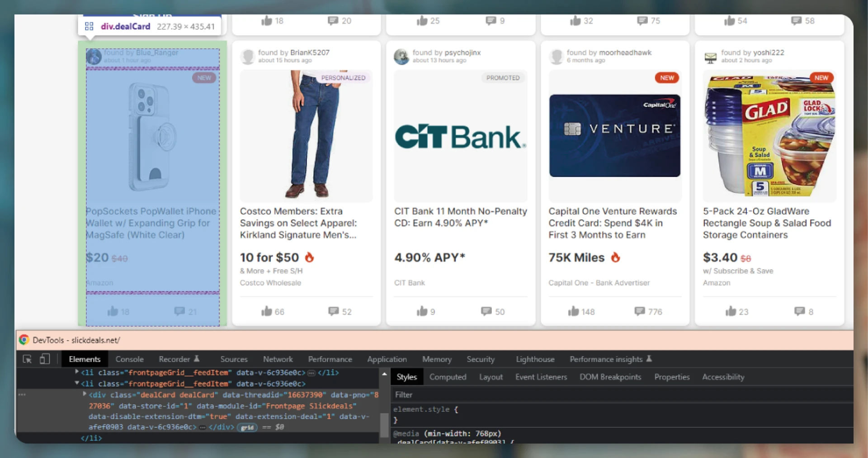Switch to the Computed pane
Viewport: 868px width, 458px height.
click(x=448, y=377)
